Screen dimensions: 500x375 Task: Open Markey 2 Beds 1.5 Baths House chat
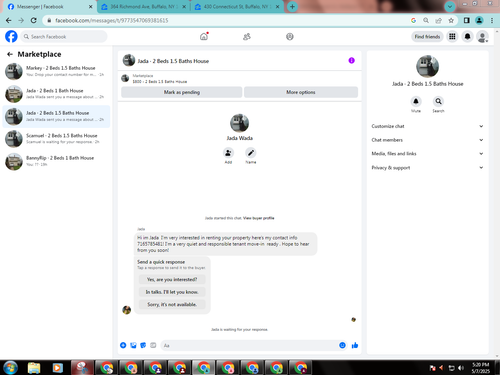(x=56, y=71)
